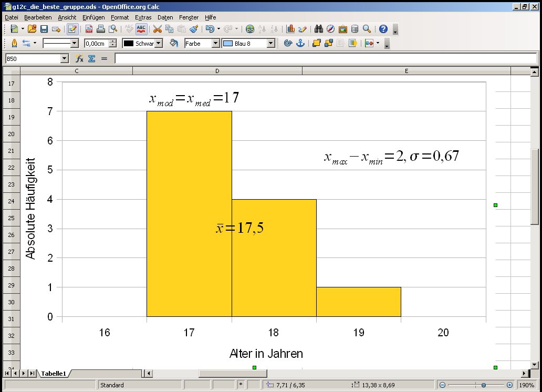Open the Help question mark icon

(x=383, y=29)
